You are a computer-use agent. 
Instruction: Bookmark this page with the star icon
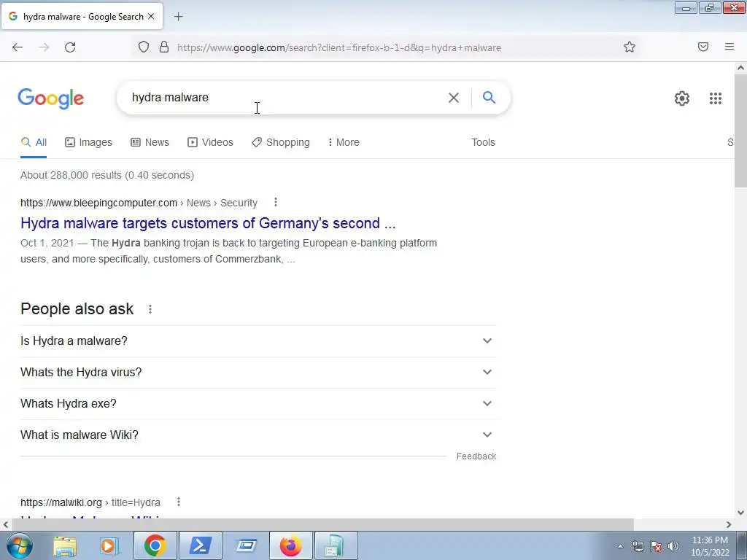630,47
